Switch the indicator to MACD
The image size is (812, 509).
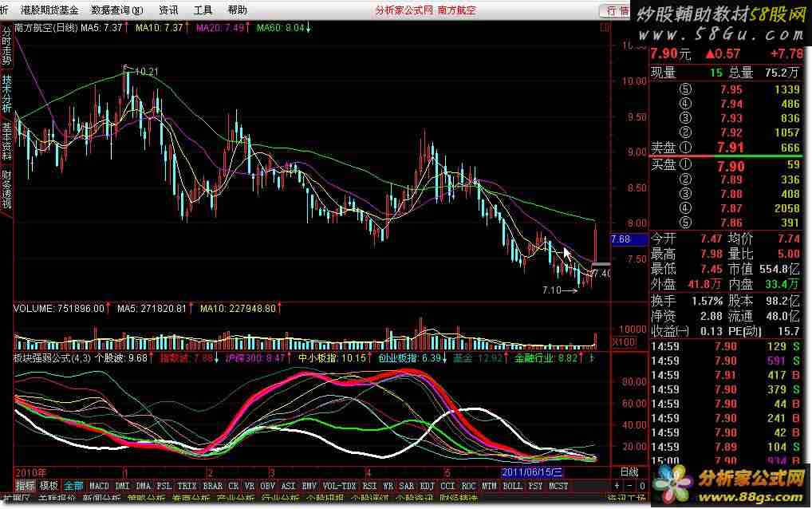(x=99, y=486)
